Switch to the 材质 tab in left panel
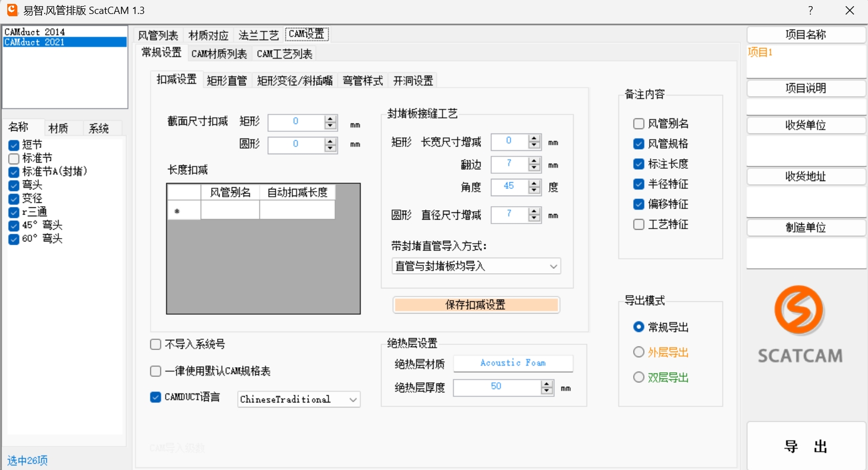The image size is (868, 470). (58, 129)
